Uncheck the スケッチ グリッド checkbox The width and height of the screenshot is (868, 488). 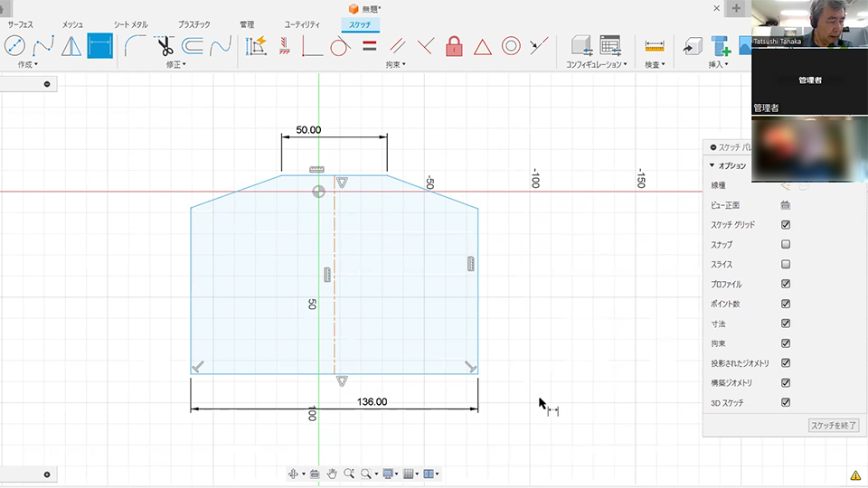coord(786,225)
